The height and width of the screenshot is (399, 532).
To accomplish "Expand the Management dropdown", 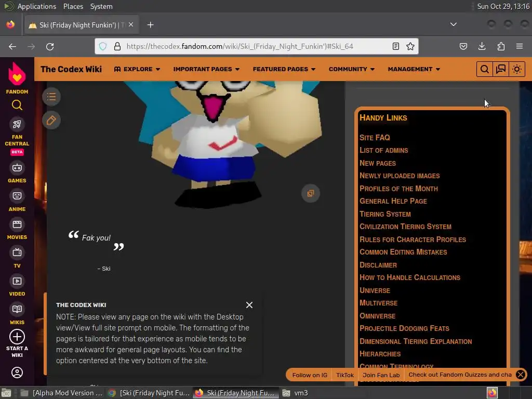I will click(414, 69).
